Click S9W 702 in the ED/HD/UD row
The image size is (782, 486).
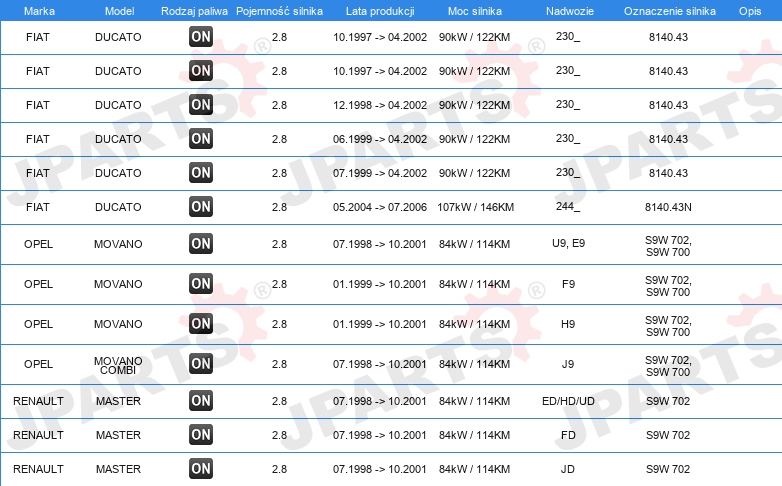[668, 401]
